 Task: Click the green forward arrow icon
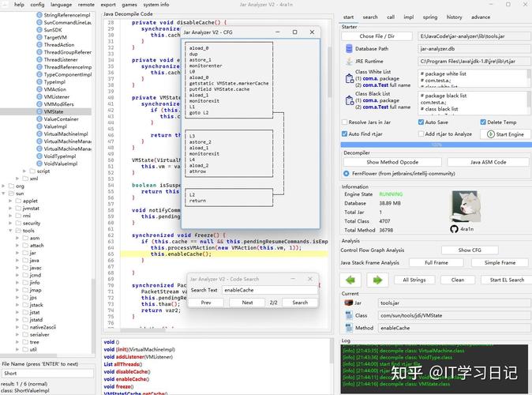(x=377, y=280)
